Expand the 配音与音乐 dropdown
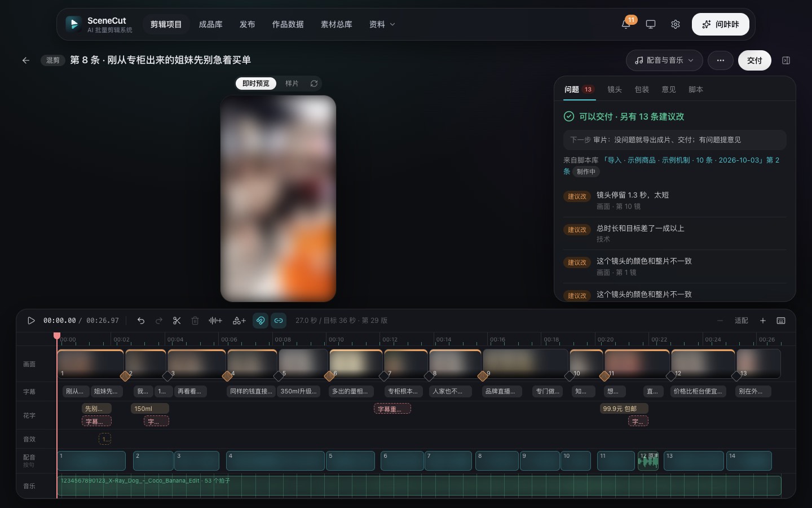 tap(664, 60)
